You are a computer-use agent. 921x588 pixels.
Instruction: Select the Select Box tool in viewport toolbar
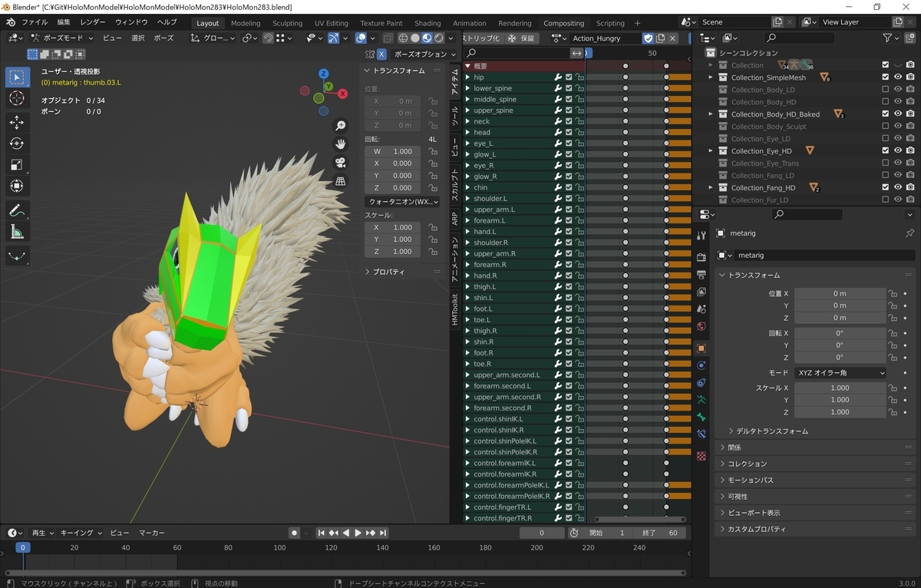[x=18, y=78]
